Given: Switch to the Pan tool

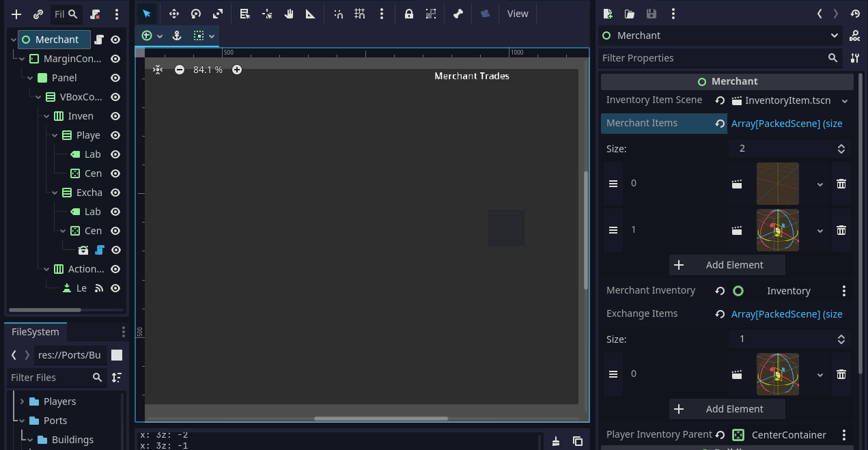Looking at the screenshot, I should click(x=288, y=14).
